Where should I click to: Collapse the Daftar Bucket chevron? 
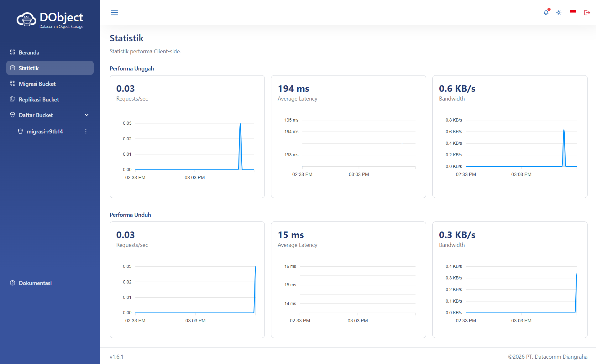click(87, 115)
